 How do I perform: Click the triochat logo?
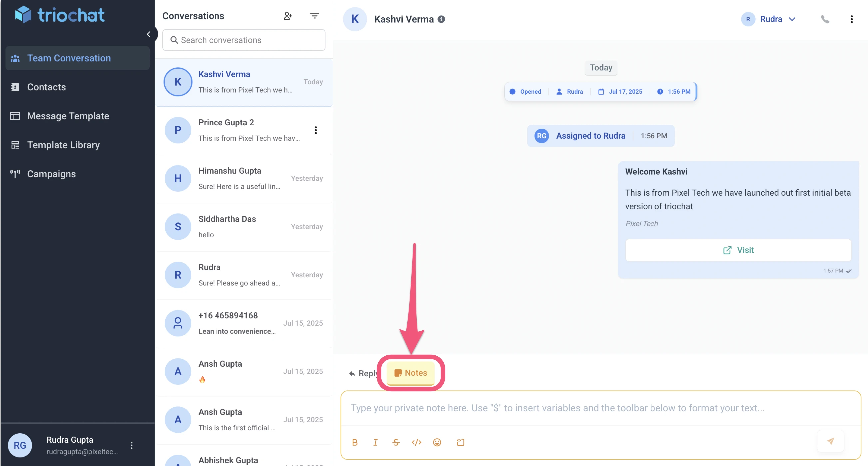(60, 14)
